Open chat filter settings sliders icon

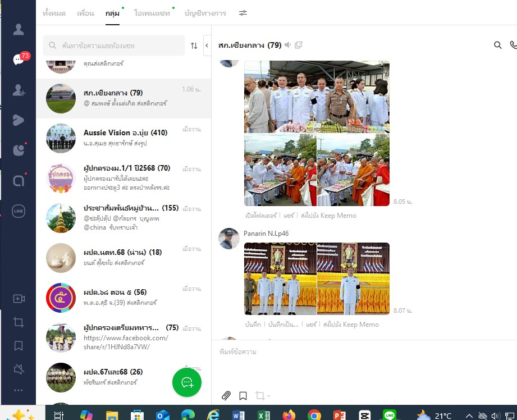(243, 13)
